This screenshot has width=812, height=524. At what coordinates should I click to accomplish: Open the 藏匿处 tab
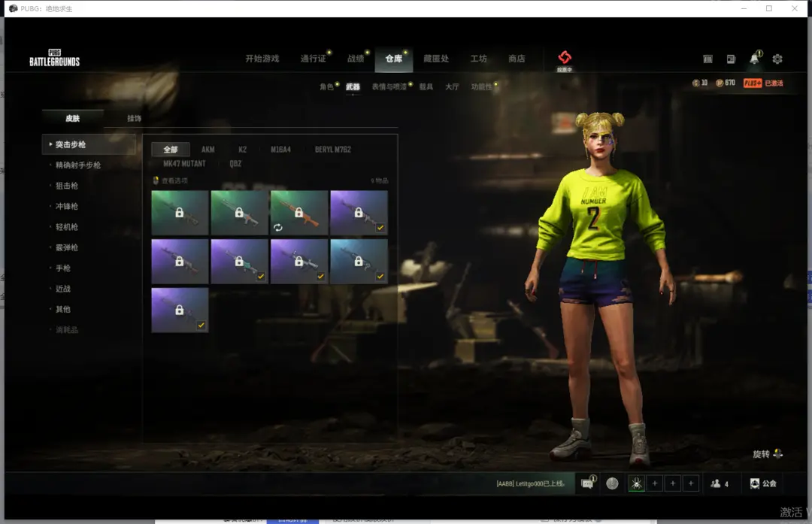tap(436, 59)
